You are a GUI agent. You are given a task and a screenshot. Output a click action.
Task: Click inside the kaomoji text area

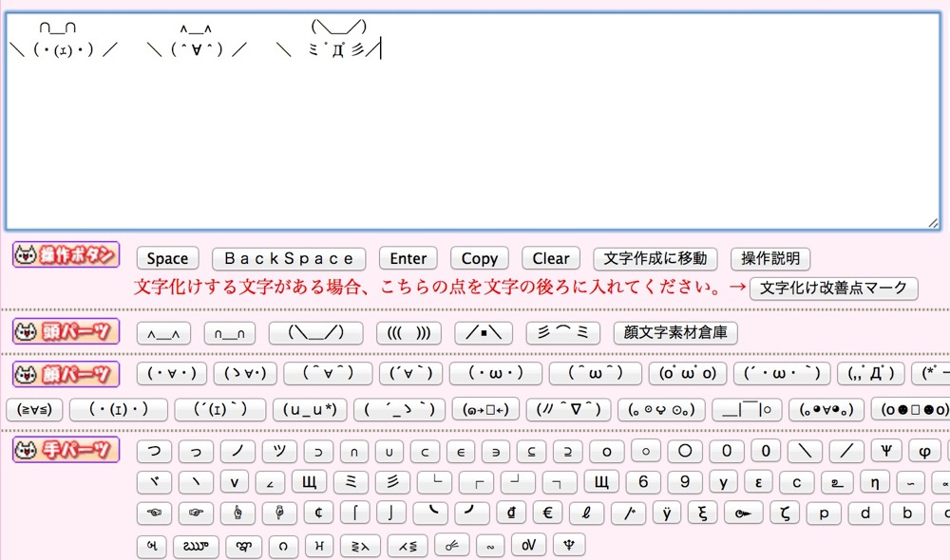(472, 121)
